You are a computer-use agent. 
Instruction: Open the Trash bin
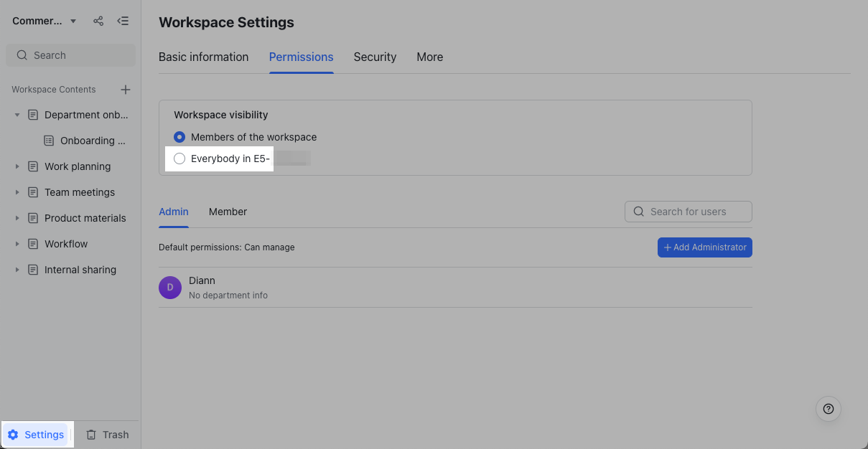pos(107,435)
